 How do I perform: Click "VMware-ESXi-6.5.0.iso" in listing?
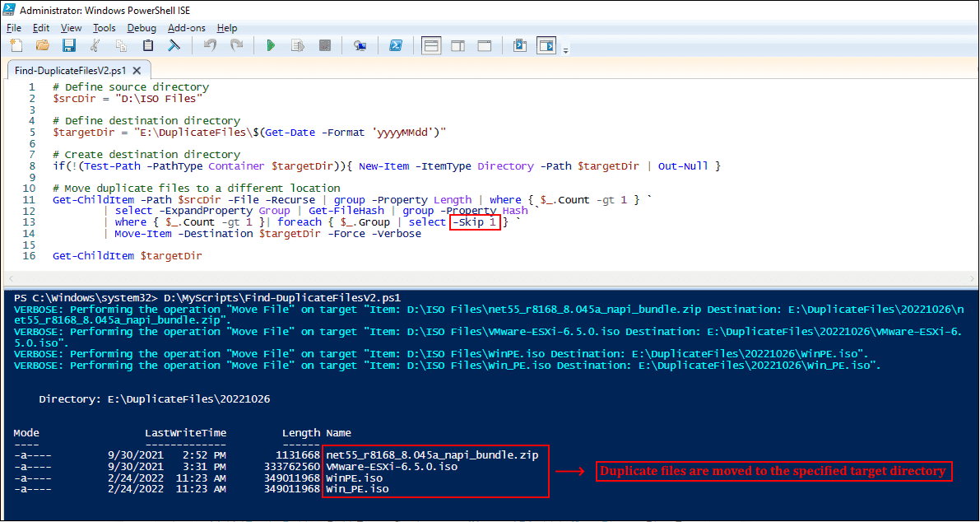(x=391, y=466)
